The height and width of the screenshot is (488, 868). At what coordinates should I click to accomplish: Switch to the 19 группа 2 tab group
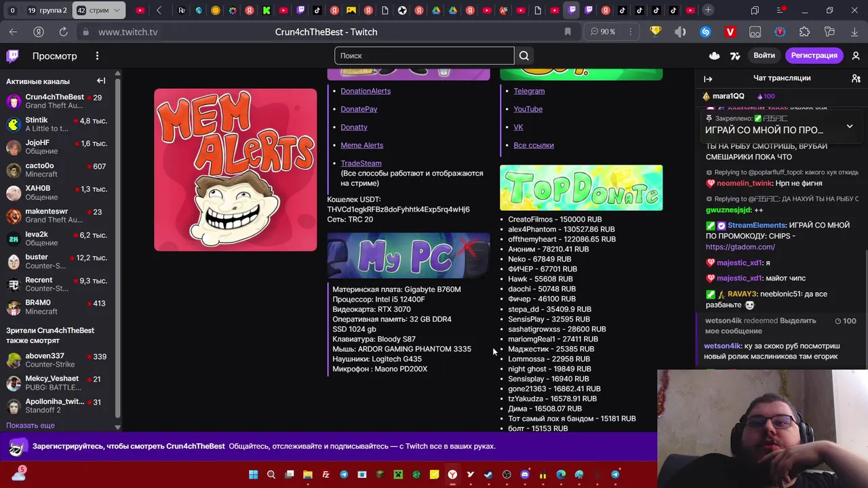point(47,10)
